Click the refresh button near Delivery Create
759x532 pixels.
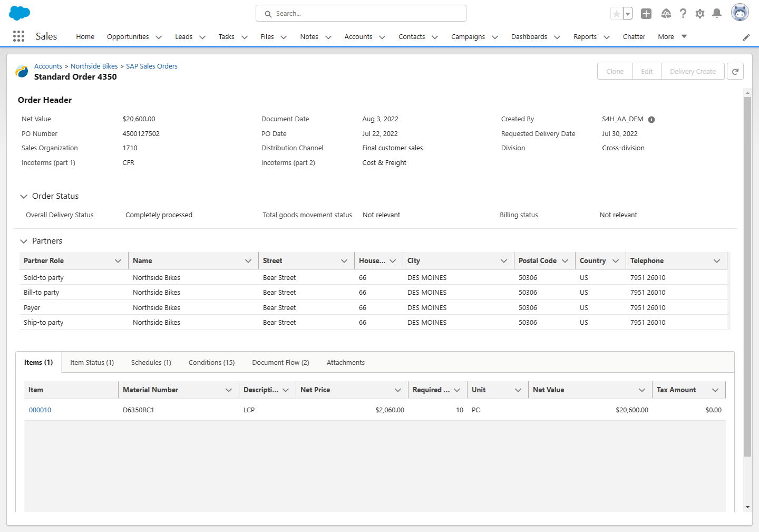coord(735,72)
